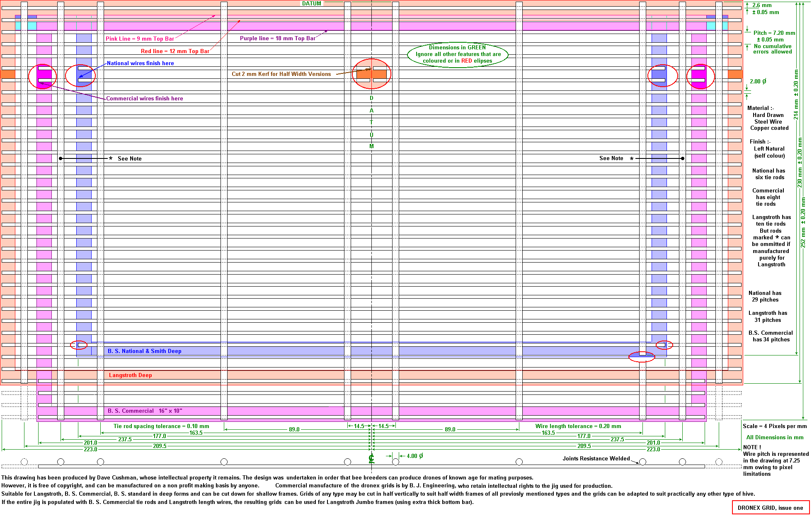Select the red 'Langstroth Deep' label
This screenshot has width=812, height=516.
tap(130, 375)
